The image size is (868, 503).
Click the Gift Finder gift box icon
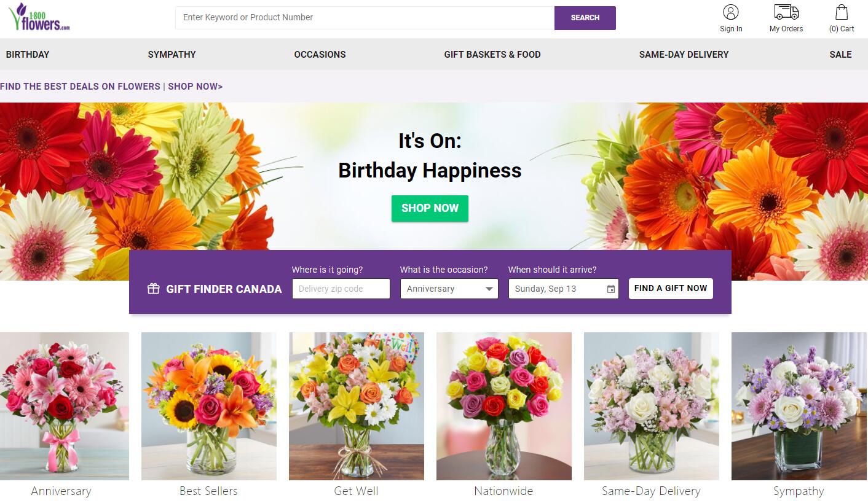[x=154, y=289]
